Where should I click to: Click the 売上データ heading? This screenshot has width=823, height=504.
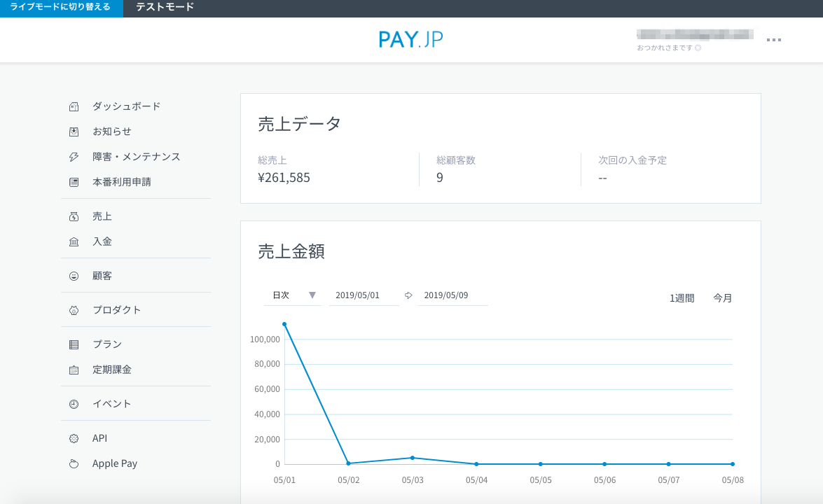pyautogui.click(x=300, y=125)
